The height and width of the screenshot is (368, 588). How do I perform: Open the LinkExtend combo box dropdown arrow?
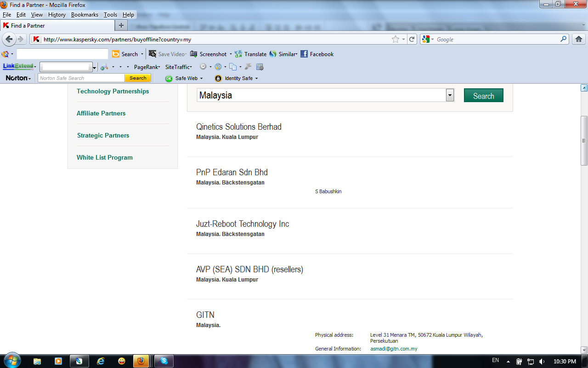pyautogui.click(x=95, y=68)
